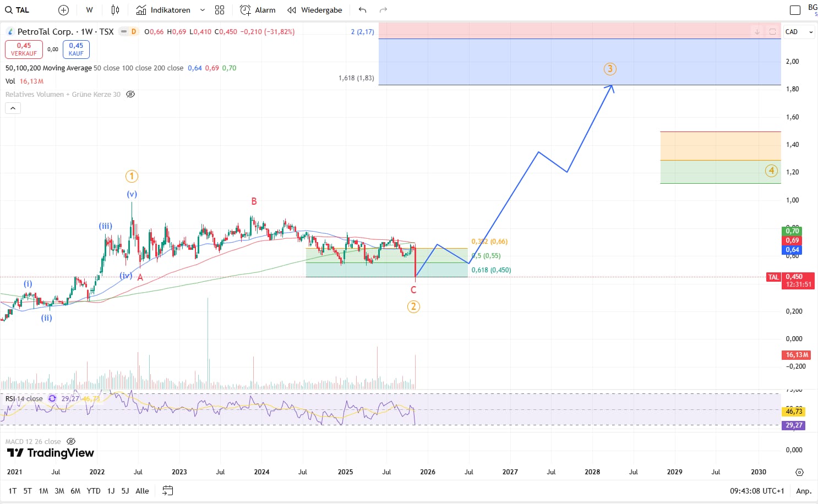The width and height of the screenshot is (818, 504).
Task: Click the PetroTal Corp. symbol title
Action: coord(66,31)
